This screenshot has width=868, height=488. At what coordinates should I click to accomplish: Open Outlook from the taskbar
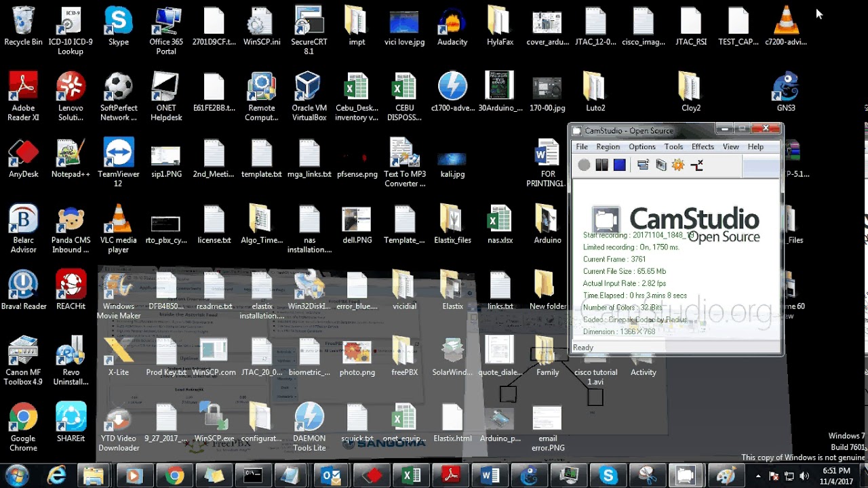point(331,476)
